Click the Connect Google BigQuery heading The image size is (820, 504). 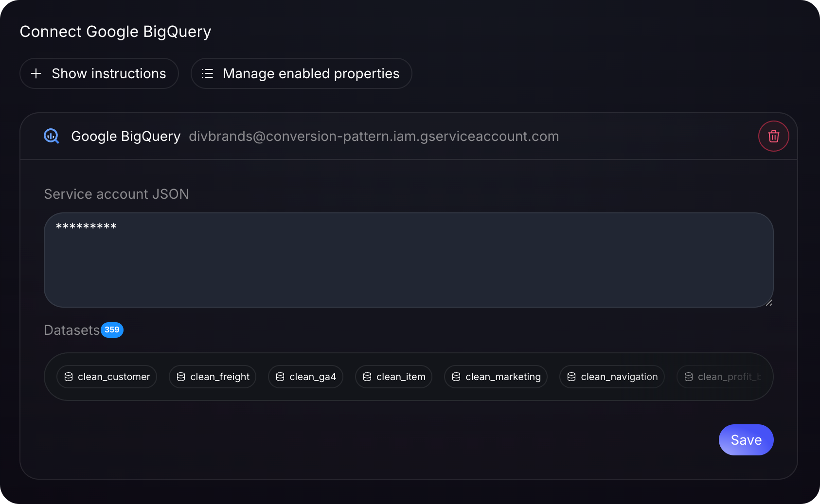115,32
